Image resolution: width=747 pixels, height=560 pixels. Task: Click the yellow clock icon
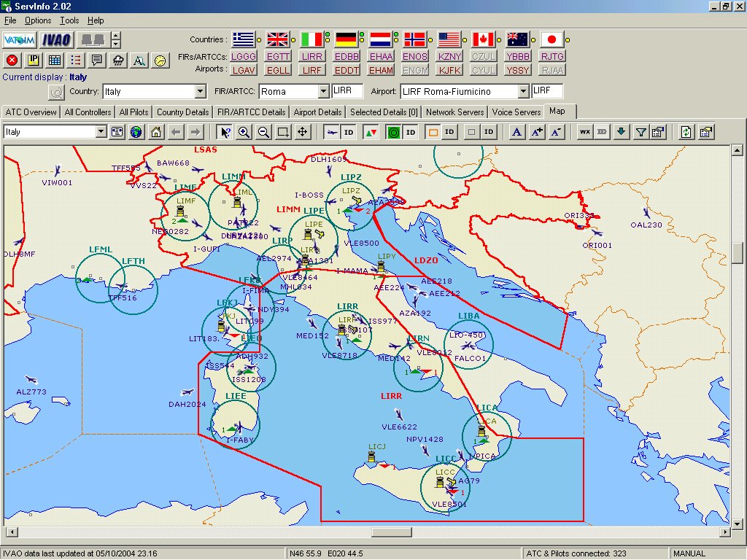coord(160,60)
